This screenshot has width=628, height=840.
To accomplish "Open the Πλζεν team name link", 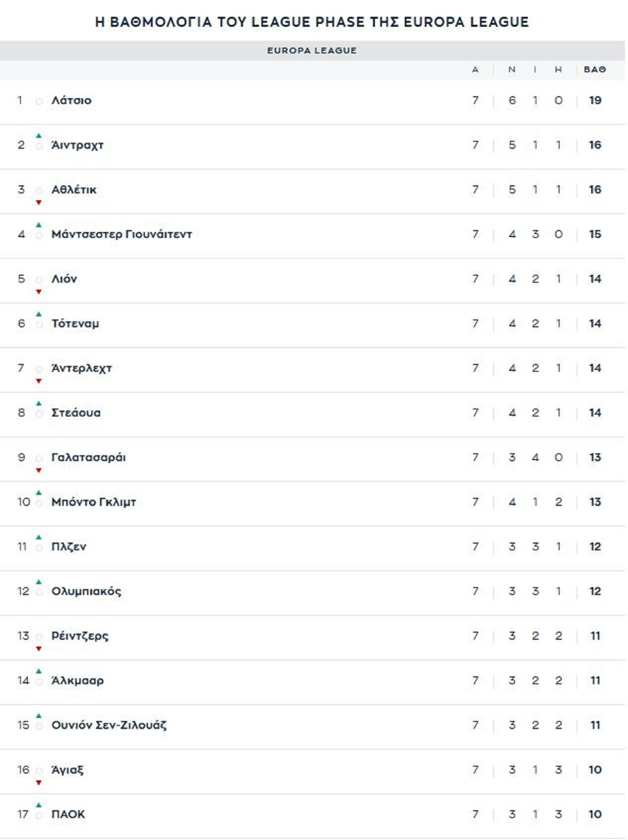I will tap(69, 546).
